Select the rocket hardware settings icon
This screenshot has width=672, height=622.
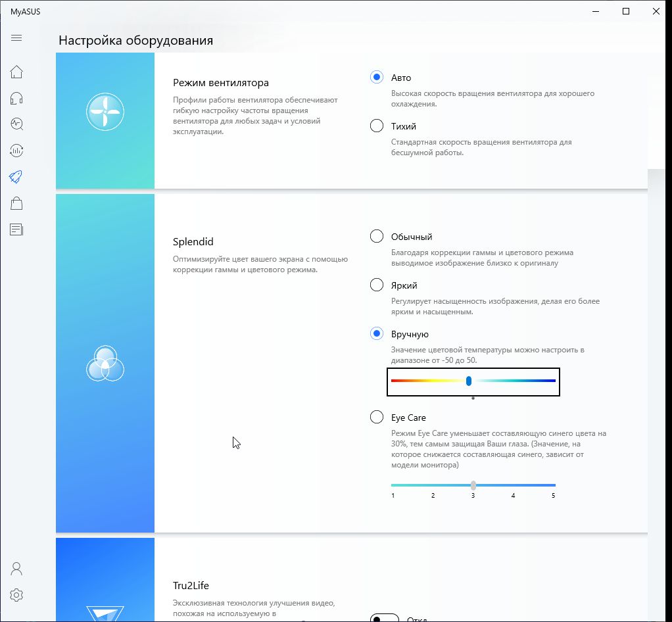coord(16,177)
